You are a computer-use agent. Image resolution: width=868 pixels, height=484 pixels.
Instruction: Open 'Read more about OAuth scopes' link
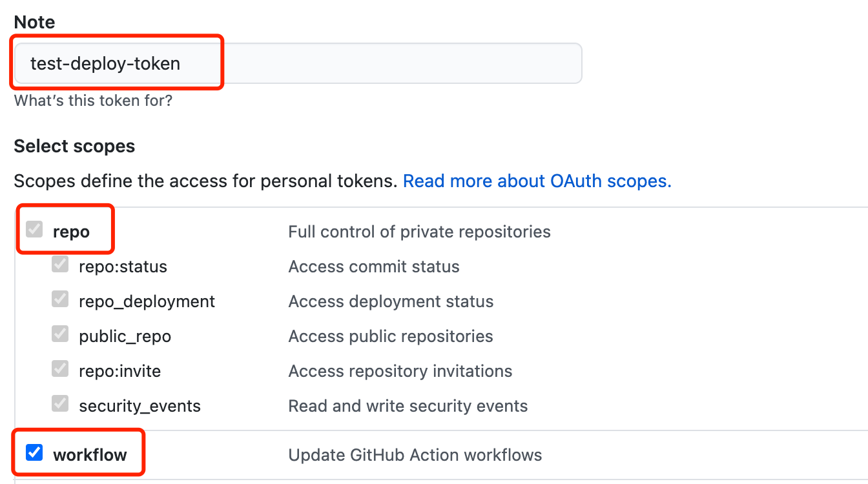pyautogui.click(x=537, y=181)
